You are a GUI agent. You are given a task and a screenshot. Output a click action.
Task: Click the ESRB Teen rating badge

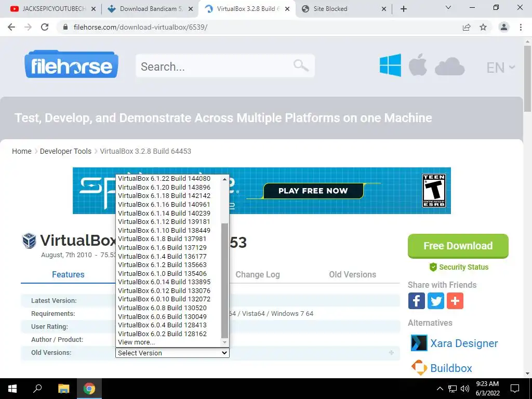(434, 191)
